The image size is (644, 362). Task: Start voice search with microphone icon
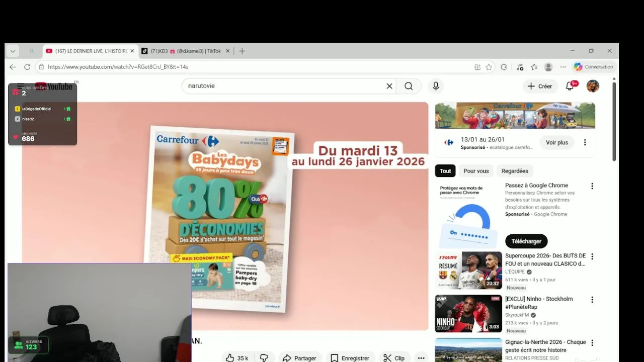pyautogui.click(x=436, y=86)
